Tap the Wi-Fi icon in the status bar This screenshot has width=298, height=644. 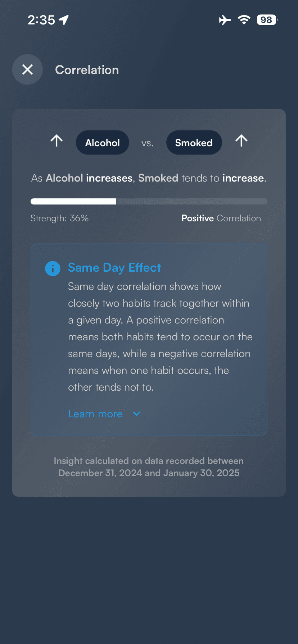244,20
